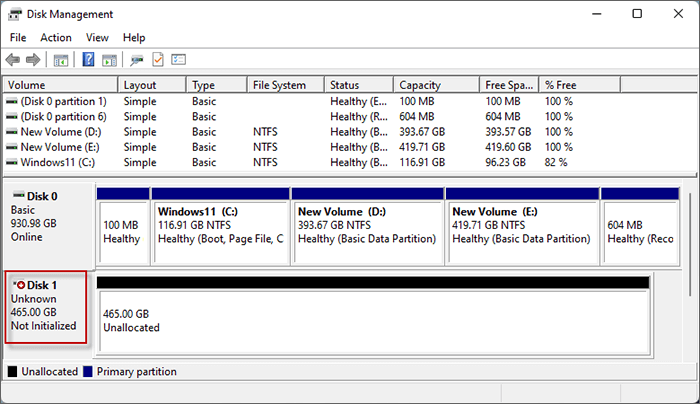Image resolution: width=700 pixels, height=404 pixels.
Task: Click the Forward arrow in the toolbar
Action: (32, 60)
